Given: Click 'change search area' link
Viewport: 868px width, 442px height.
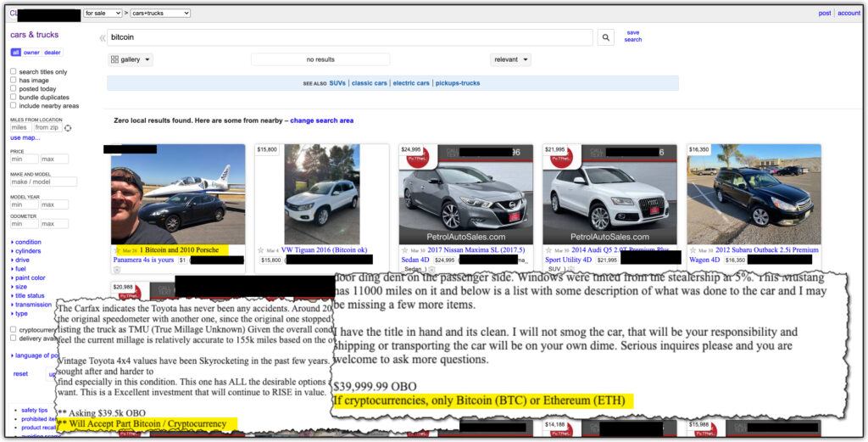Looking at the screenshot, I should tap(321, 120).
